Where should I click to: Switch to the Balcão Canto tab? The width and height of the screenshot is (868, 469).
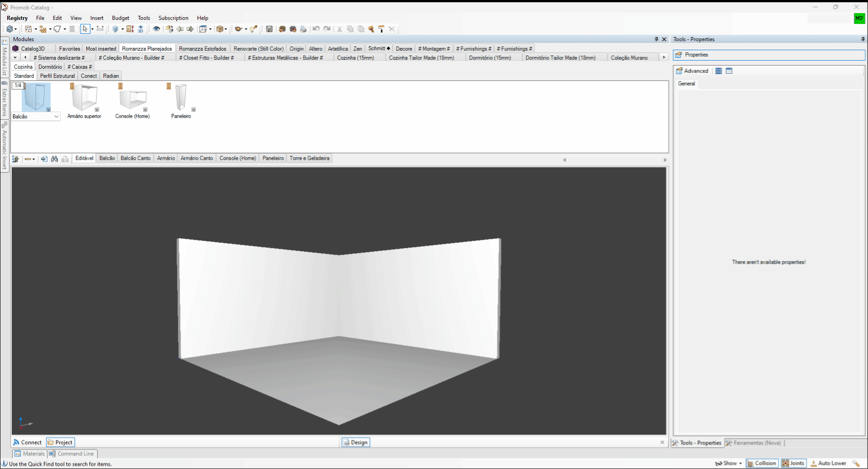pyautogui.click(x=136, y=158)
